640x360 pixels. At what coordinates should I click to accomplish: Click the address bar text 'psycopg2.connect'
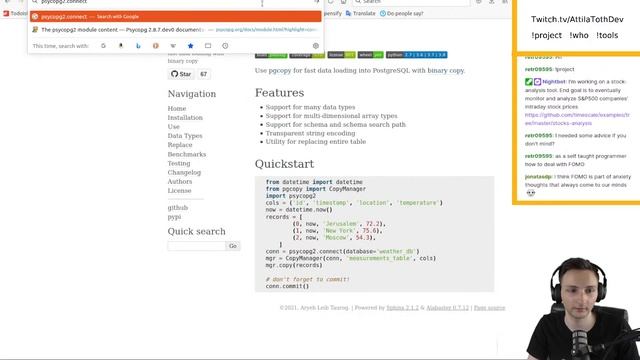click(64, 2)
